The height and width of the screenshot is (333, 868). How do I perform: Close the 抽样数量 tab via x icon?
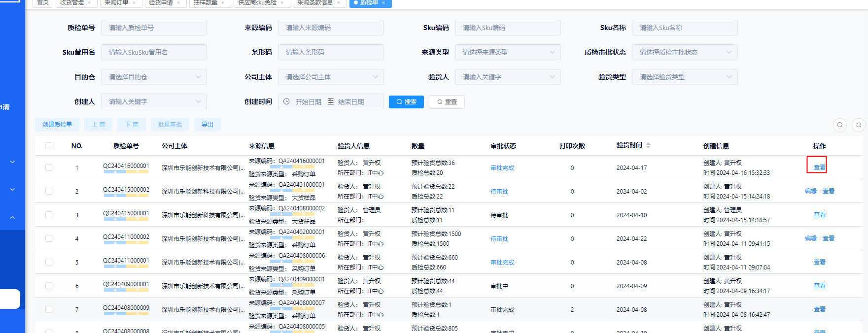click(x=223, y=3)
